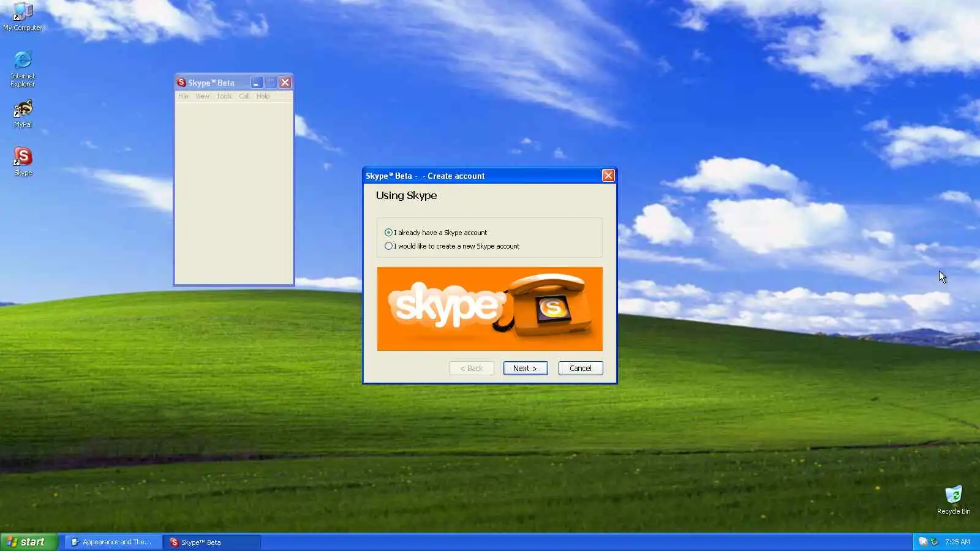Click the Using Skype heading
Image resolution: width=980 pixels, height=551 pixels.
tap(406, 195)
